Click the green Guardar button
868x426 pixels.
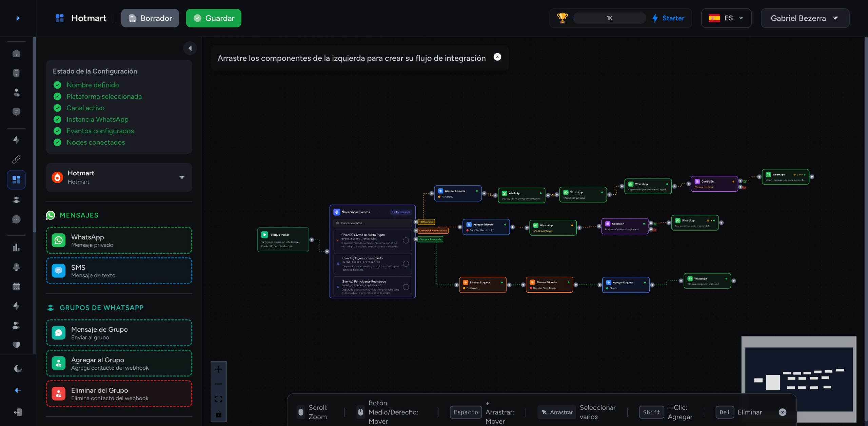coord(214,18)
